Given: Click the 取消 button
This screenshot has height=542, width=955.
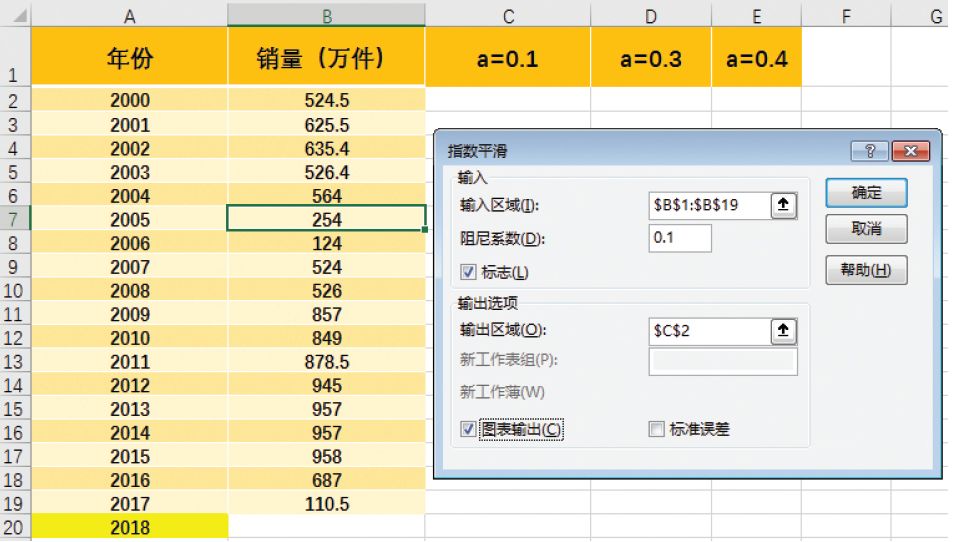Looking at the screenshot, I should click(x=866, y=229).
